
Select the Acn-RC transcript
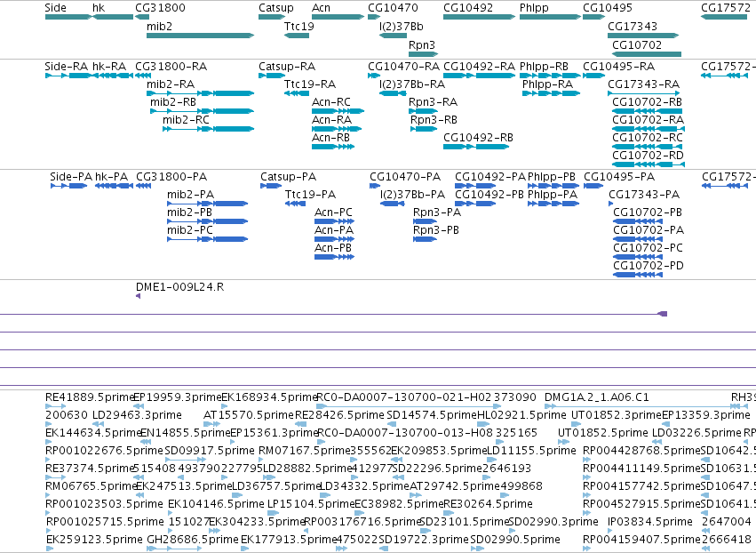[338, 111]
